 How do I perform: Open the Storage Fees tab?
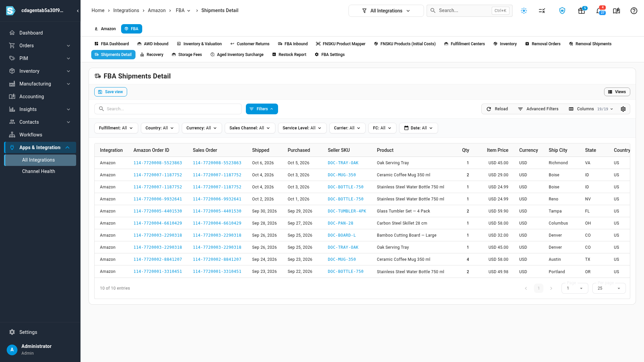point(187,55)
